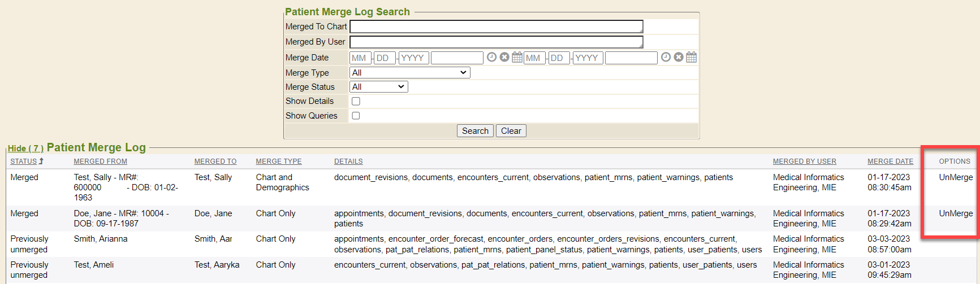Click the Clear button
Image resolution: width=980 pixels, height=284 pixels.
(x=511, y=131)
